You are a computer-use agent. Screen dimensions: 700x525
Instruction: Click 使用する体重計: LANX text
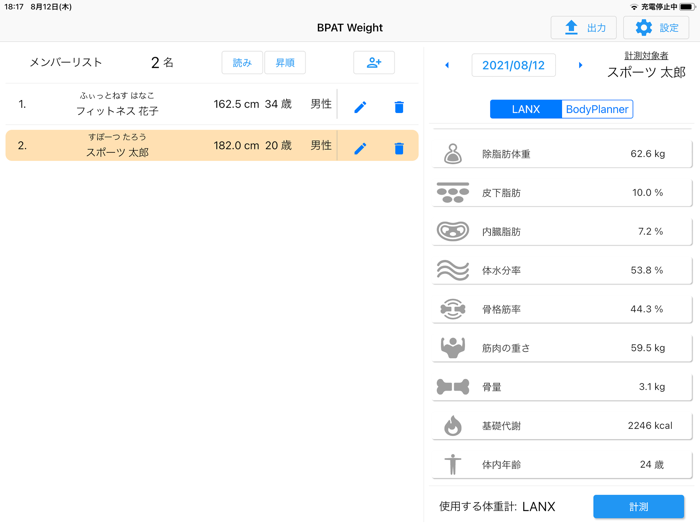(497, 507)
